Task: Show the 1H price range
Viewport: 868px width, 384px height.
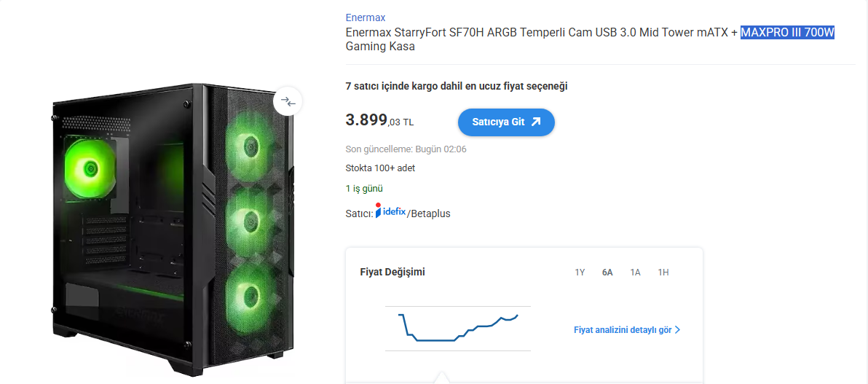Action: (663, 273)
